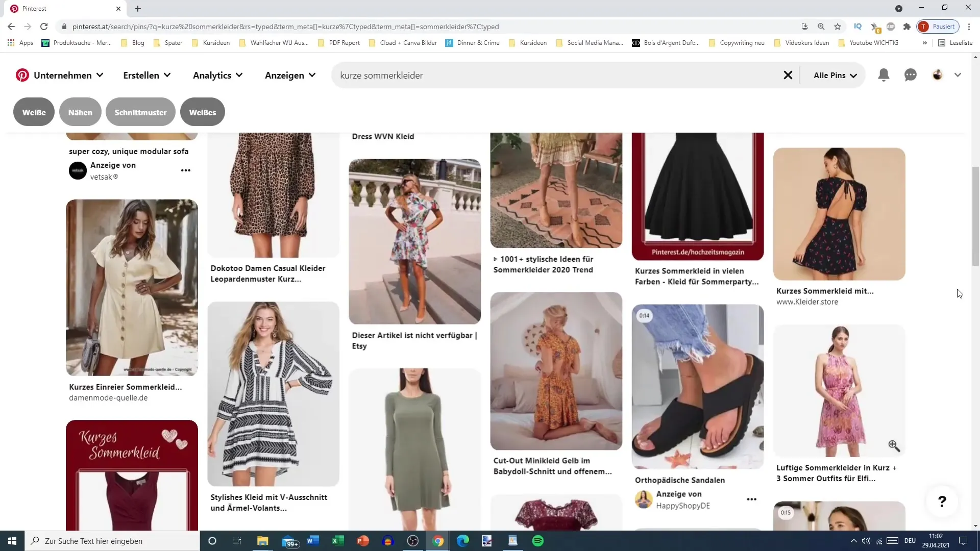This screenshot has height=551, width=980.
Task: Toggle visibility of HappyShopyDE ad options
Action: (x=752, y=499)
